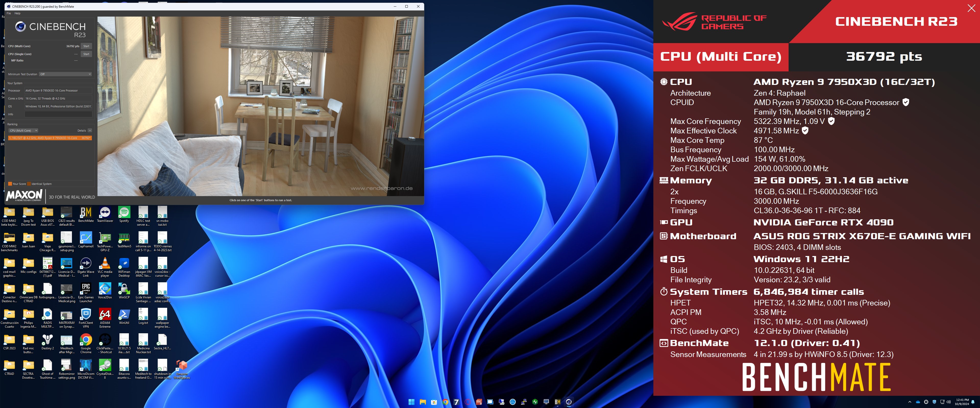Close the BenchMate result overlay with X
The height and width of the screenshot is (408, 980).
971,8
